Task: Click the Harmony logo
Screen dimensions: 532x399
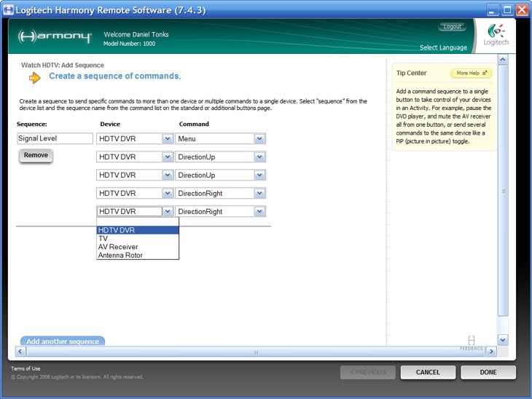Action: click(55, 36)
